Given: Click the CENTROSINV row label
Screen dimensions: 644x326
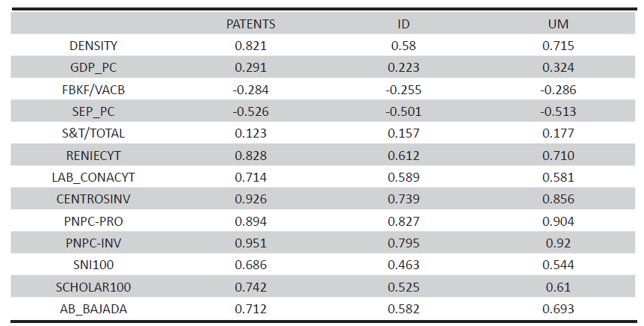Looking at the screenshot, I should click(x=93, y=200).
